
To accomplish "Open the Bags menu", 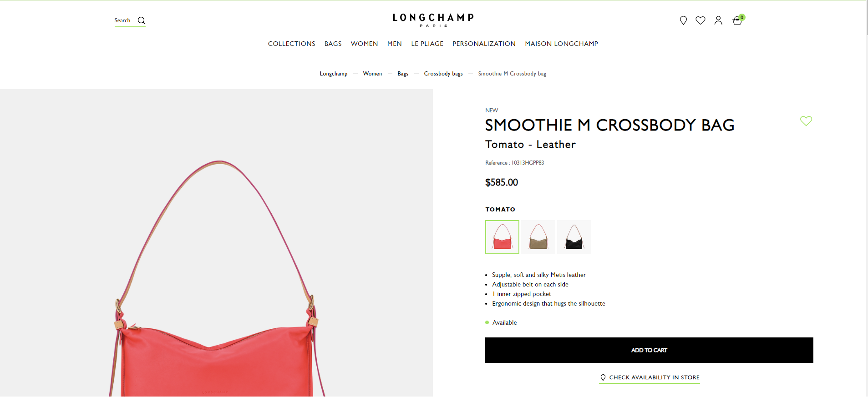I will (x=333, y=44).
